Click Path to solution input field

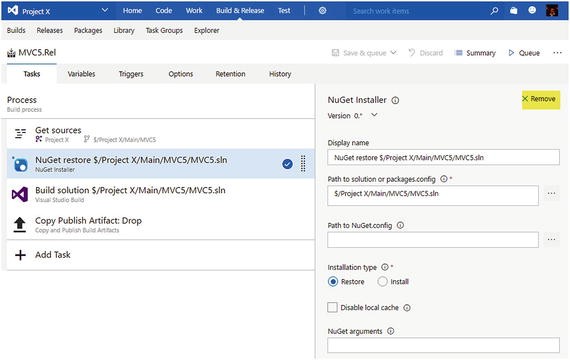[x=433, y=195]
